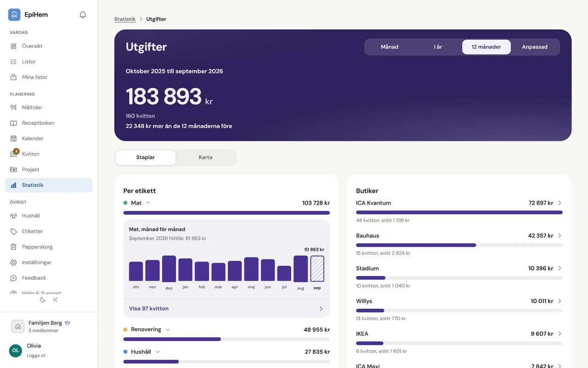Screen dimensions: 588x368
Task: Open the Statistik sidebar menu item
Action: pos(49,185)
